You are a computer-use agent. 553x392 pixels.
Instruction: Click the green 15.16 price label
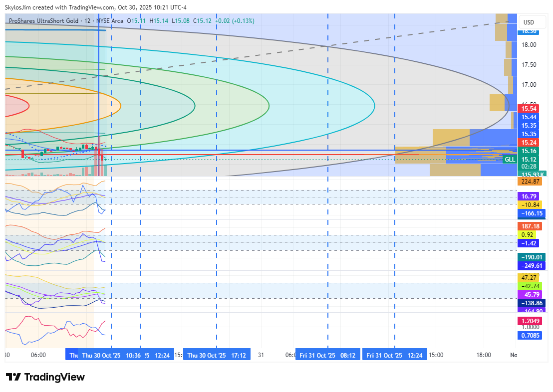point(529,151)
